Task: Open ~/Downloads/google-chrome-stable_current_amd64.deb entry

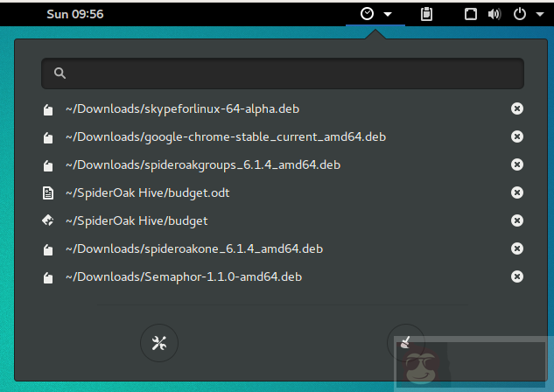Action: click(x=226, y=136)
